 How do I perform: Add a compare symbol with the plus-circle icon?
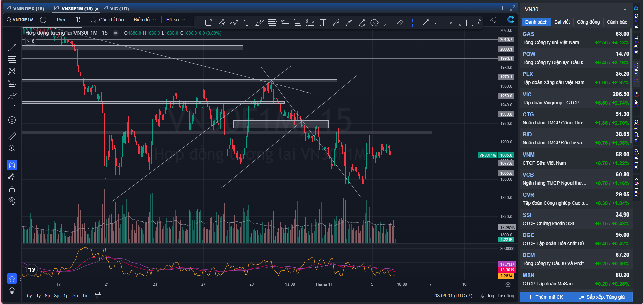click(43, 20)
